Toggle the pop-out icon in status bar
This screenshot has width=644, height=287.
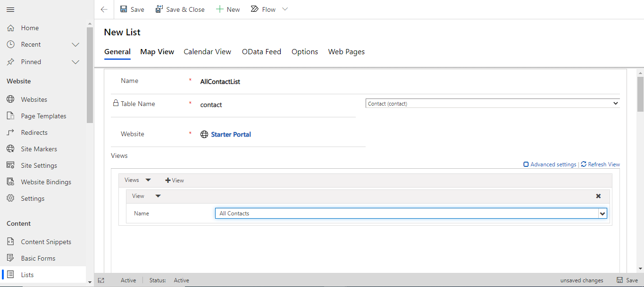click(101, 280)
